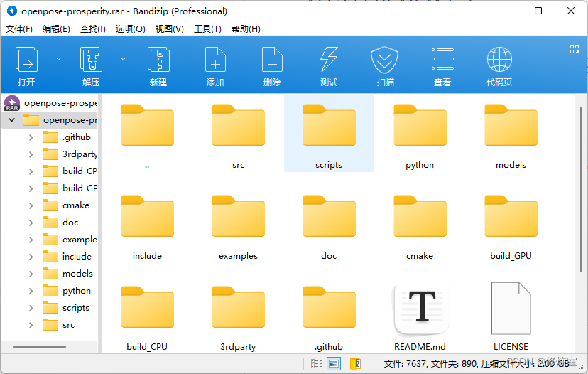Expand the cmake tree node
This screenshot has width=588, height=374.
(31, 205)
